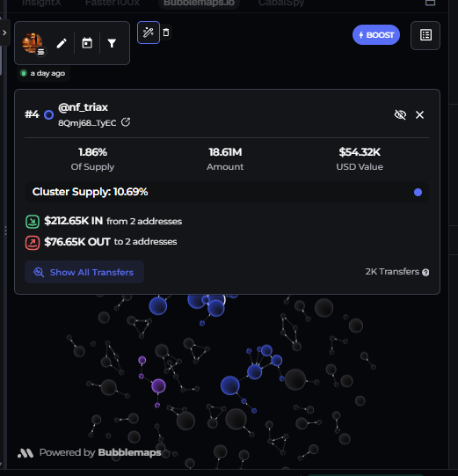Click the wallet address 8Qmj68...TyEC text
This screenshot has height=476, width=458.
coord(87,123)
